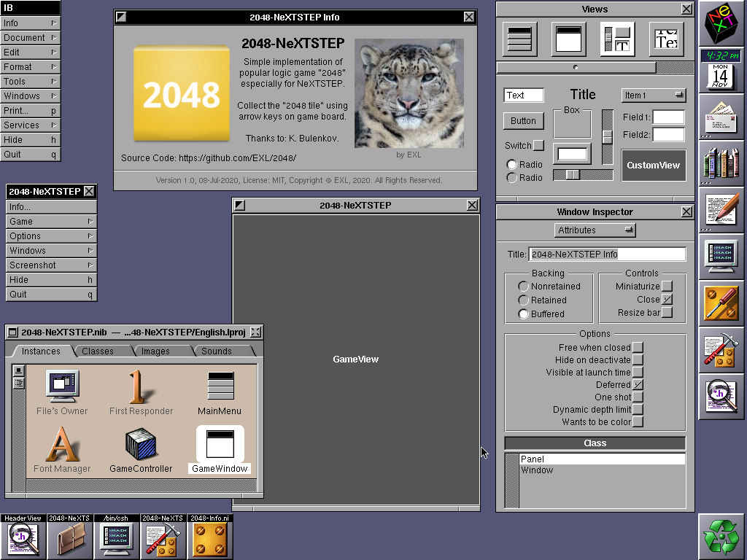Expand the Tools submenu in IB menu

[x=31, y=82]
